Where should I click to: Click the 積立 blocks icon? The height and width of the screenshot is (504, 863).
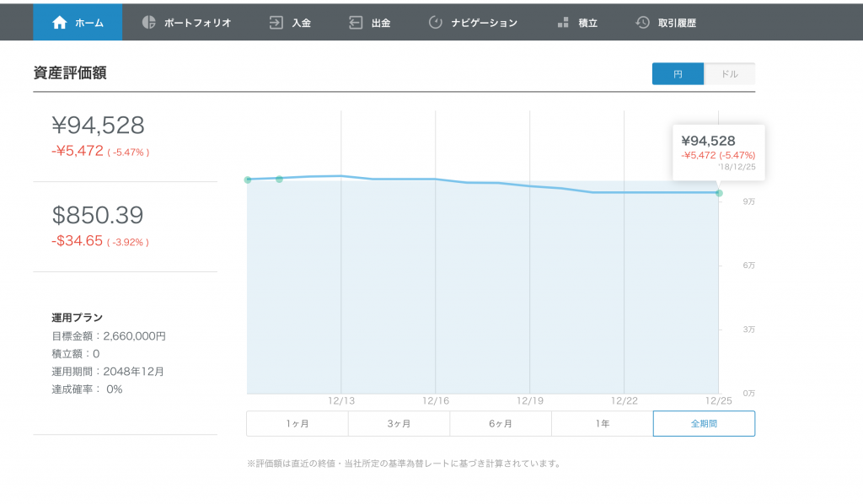562,23
